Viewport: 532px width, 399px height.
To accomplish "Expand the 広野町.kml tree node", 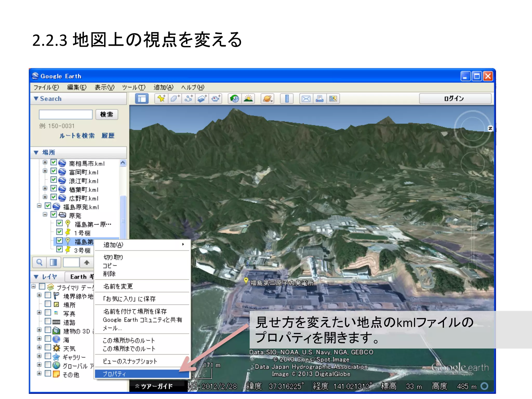I will click(45, 197).
